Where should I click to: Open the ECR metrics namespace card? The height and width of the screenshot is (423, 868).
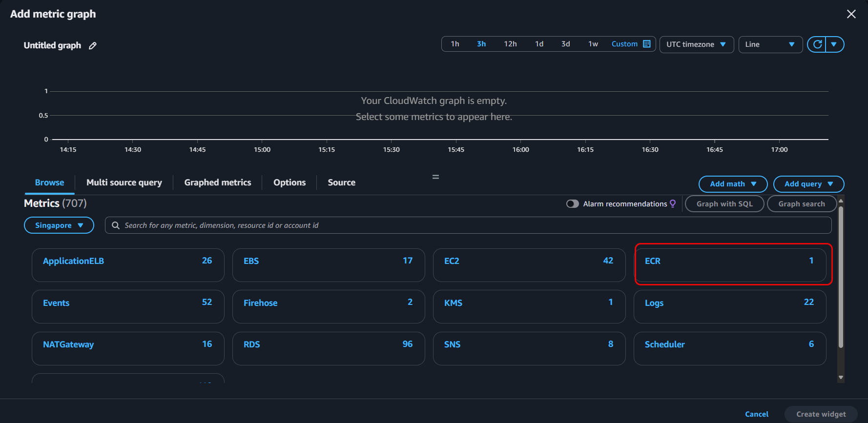pyautogui.click(x=730, y=265)
